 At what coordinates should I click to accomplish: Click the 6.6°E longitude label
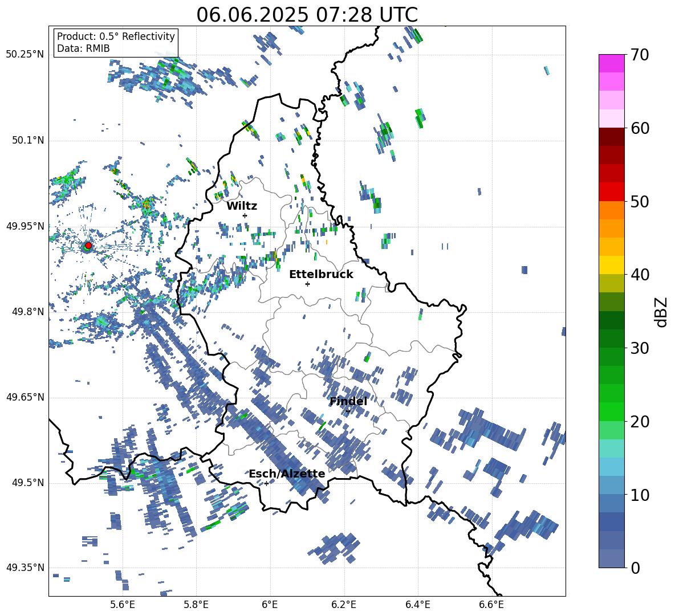click(491, 605)
